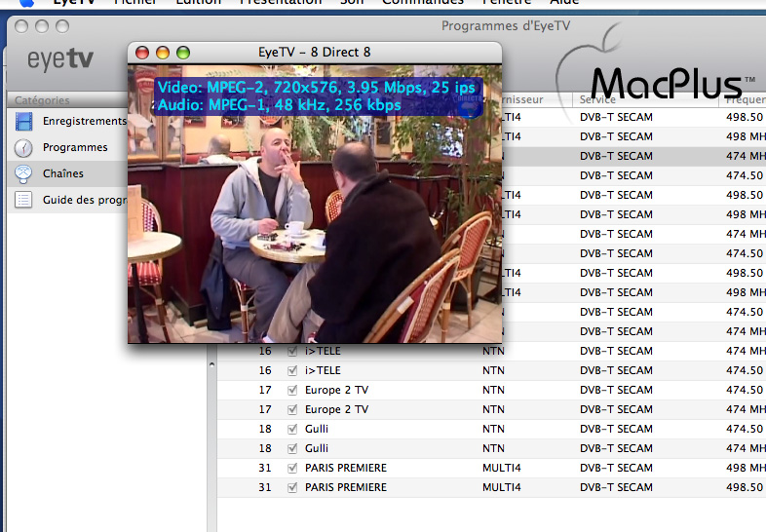The image size is (766, 532).
Task: Select Gulli channel name at 474.50
Action: (317, 429)
